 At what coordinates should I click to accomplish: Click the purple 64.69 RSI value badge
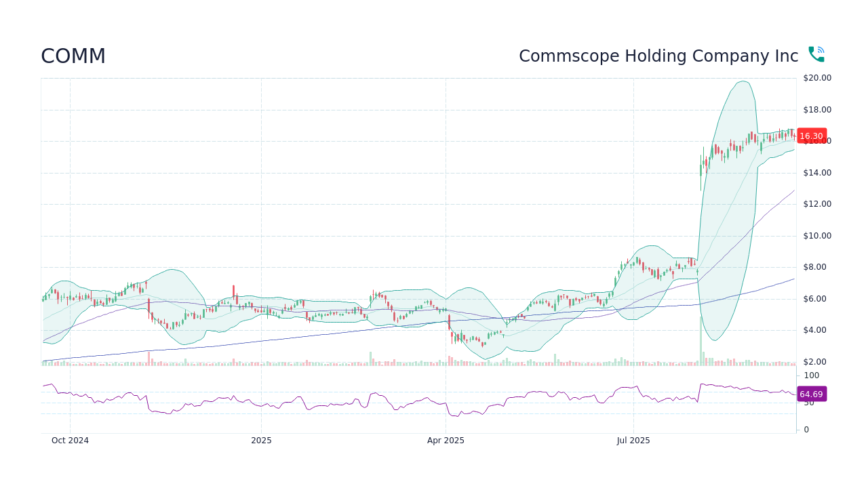pyautogui.click(x=811, y=394)
